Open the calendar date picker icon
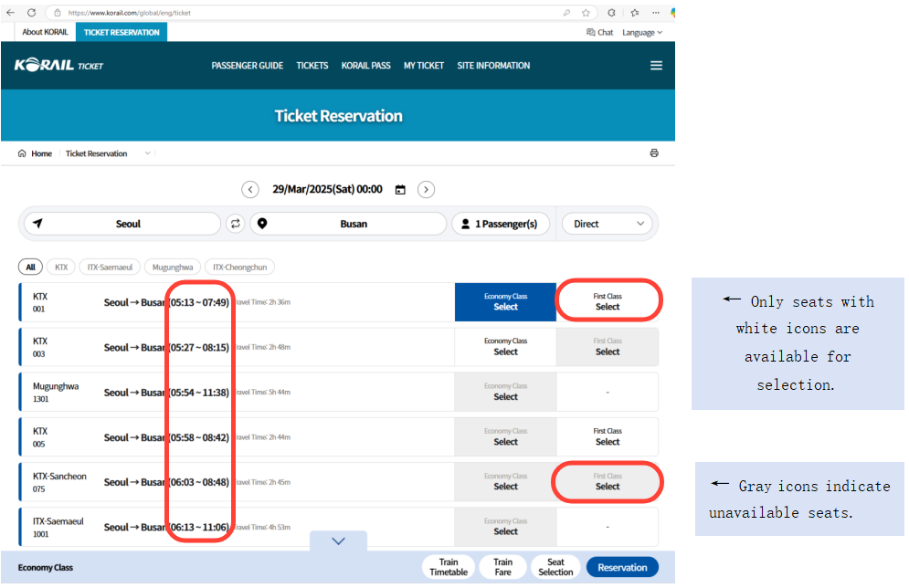The width and height of the screenshot is (909, 588). coord(400,190)
